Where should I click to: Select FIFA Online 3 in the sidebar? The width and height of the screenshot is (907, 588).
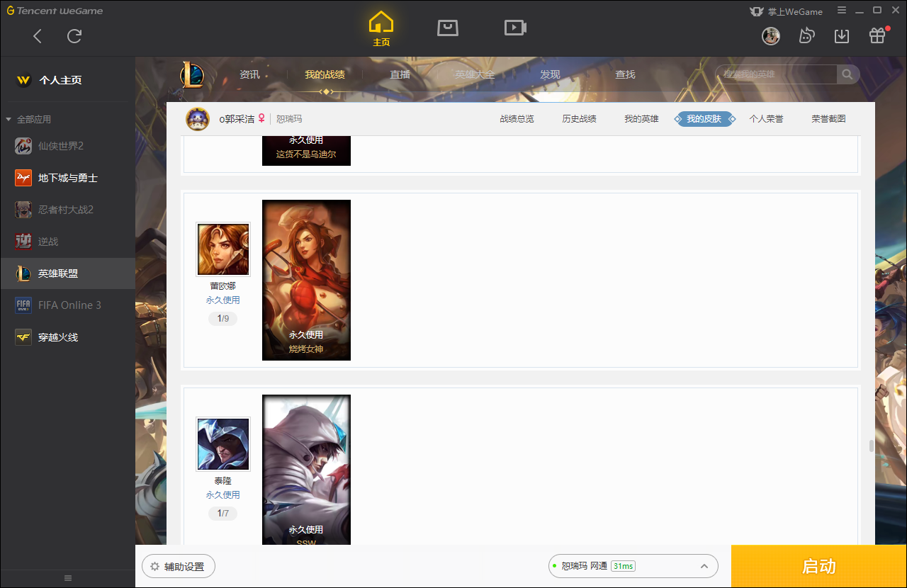click(x=67, y=305)
